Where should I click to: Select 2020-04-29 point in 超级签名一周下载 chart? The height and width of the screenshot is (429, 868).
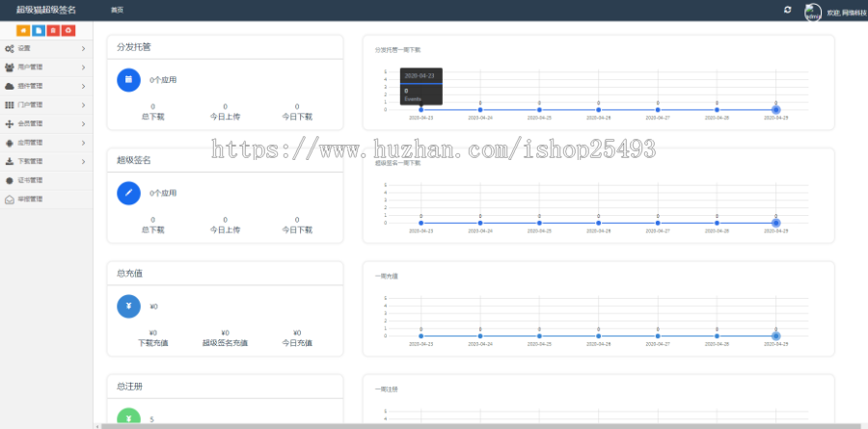[x=776, y=223]
